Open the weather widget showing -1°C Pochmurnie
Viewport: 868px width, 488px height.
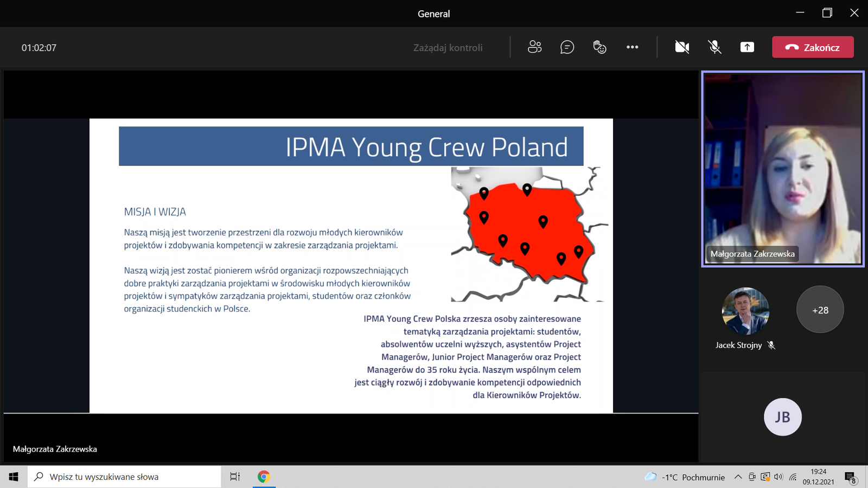click(685, 477)
